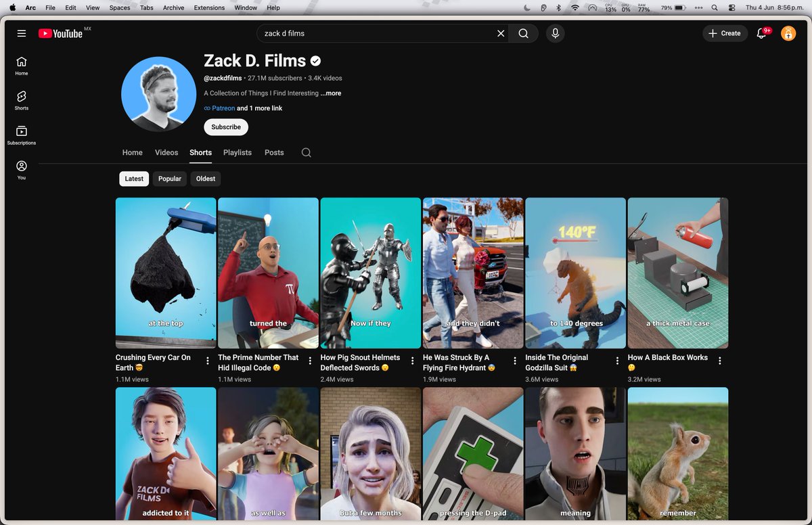Play the 'addicted to it' short thumbnail
812x525 pixels.
point(166,453)
